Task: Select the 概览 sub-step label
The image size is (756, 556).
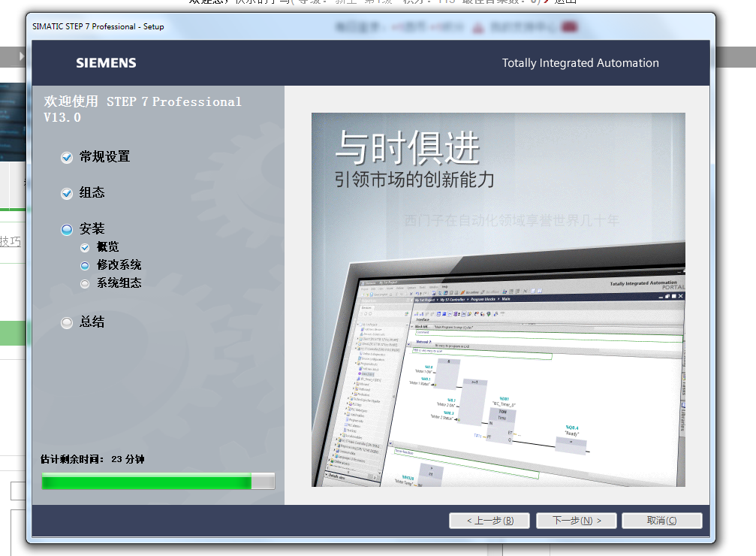Action: (x=107, y=246)
